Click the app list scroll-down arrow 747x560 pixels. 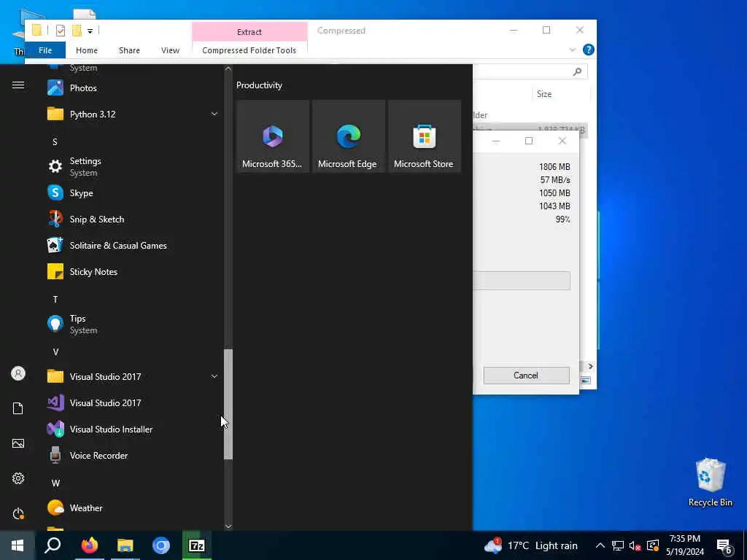click(228, 526)
